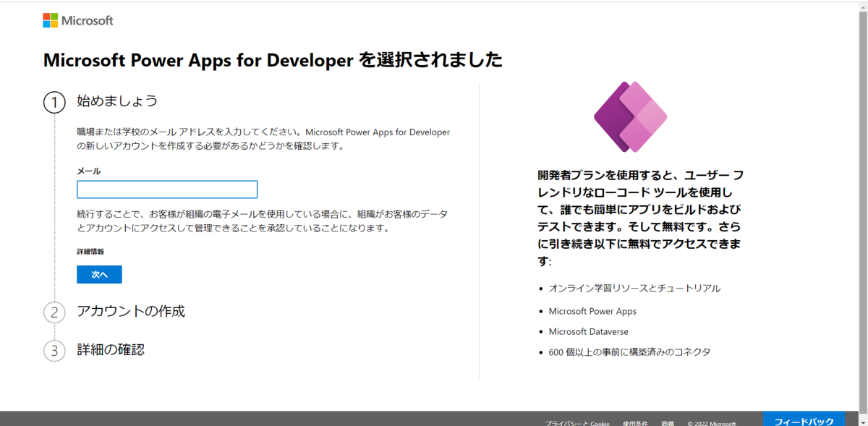Click the メール input field
Image resolution: width=868 pixels, height=426 pixels.
pyautogui.click(x=166, y=189)
